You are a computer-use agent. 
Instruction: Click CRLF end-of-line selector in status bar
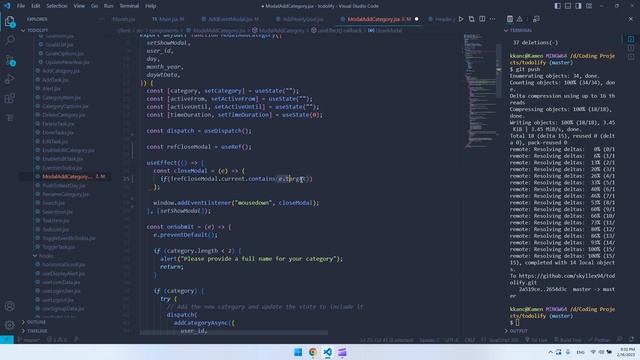[470, 340]
